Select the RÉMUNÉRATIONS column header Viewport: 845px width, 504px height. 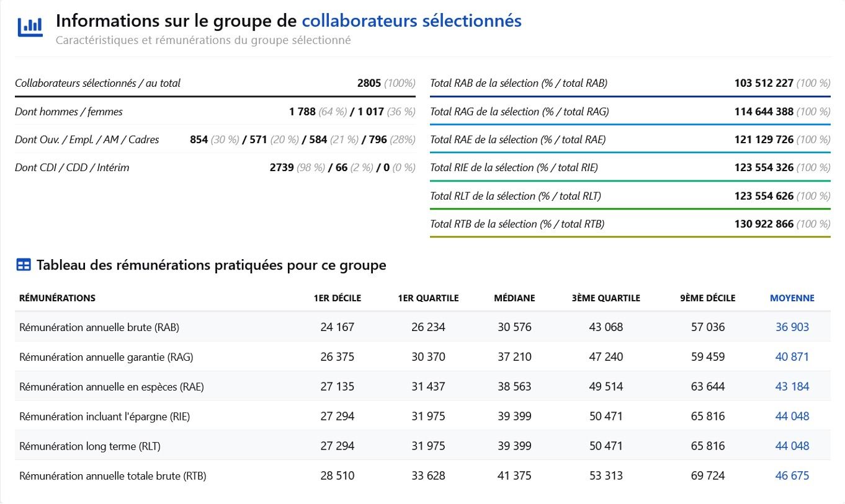coord(58,298)
